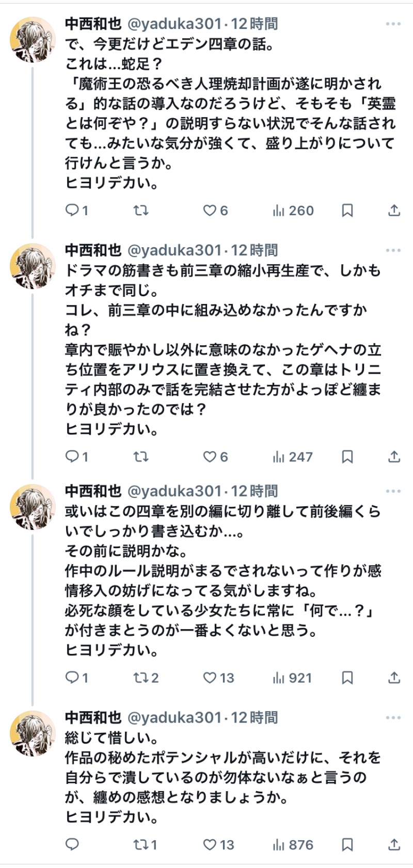This screenshot has height=868, width=413.
Task: Bookmark the tweet with 921 views
Action: 347,678
